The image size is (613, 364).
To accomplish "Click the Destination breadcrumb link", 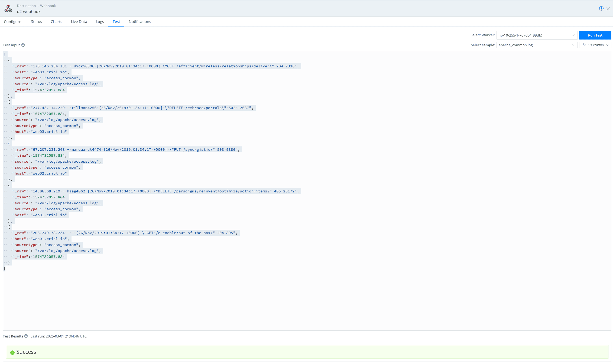I will (26, 6).
